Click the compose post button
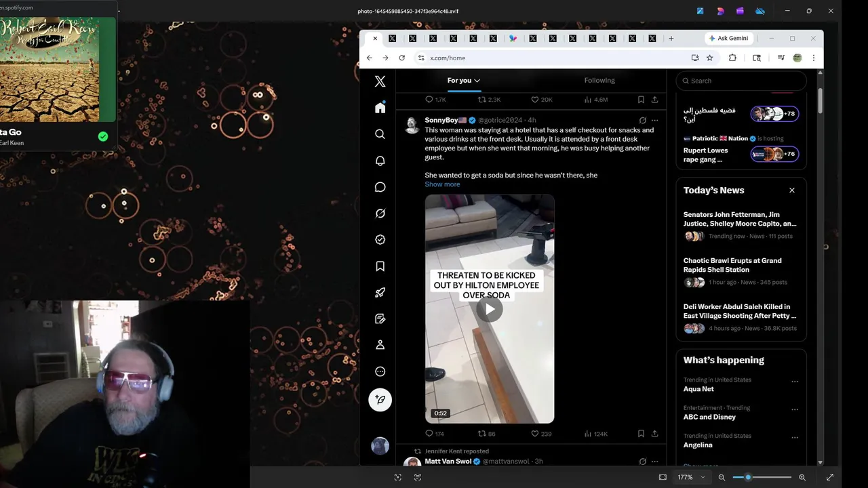Image resolution: width=868 pixels, height=488 pixels. click(x=380, y=400)
